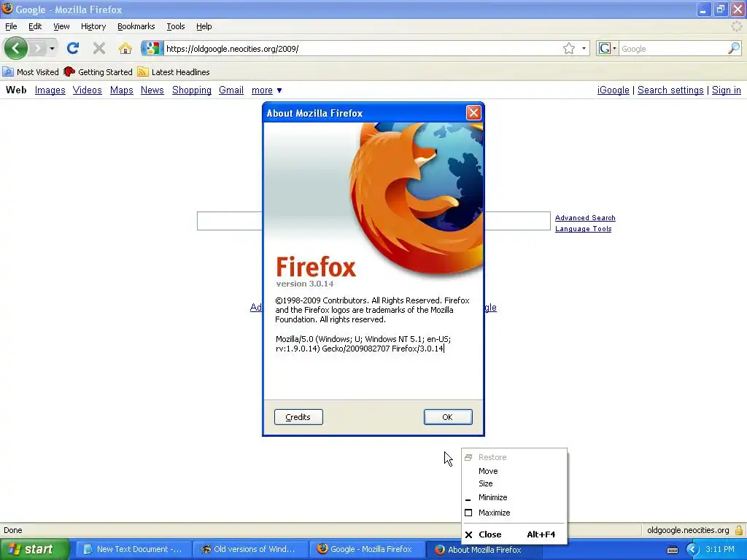Click the Sign in link

tap(726, 90)
